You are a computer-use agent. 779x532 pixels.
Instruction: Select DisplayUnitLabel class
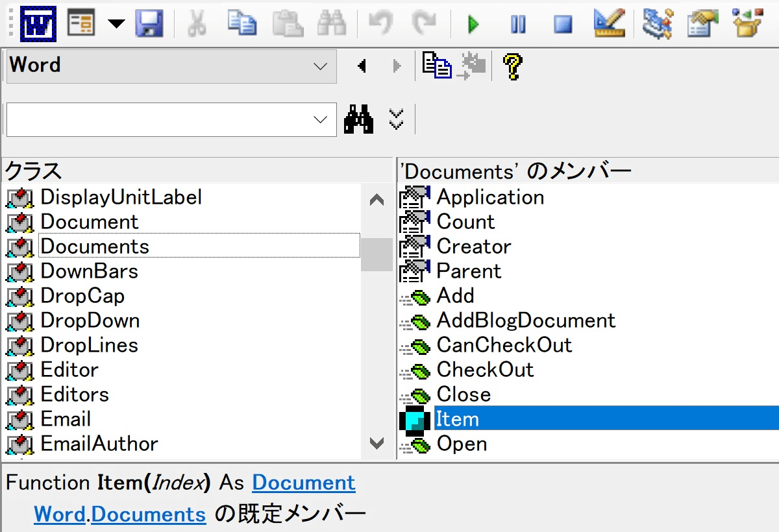point(121,197)
